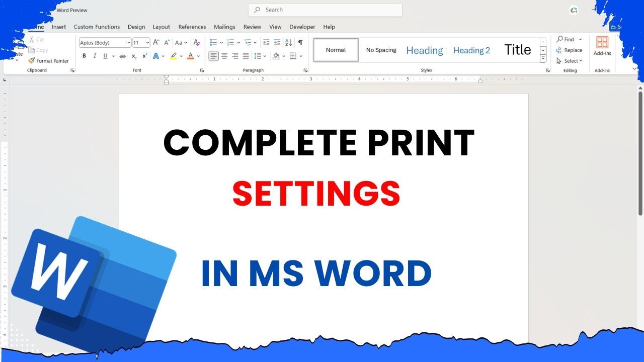Open the Paragraph dialog launcher

click(305, 70)
